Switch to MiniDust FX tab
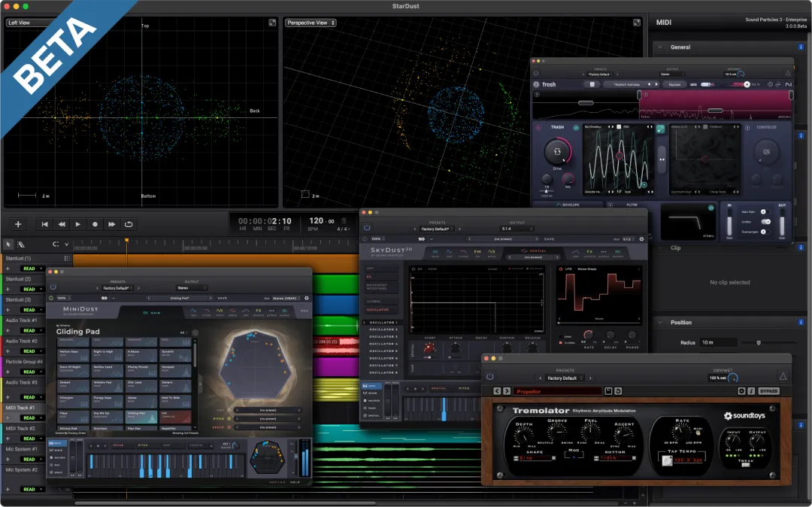 pyautogui.click(x=259, y=310)
